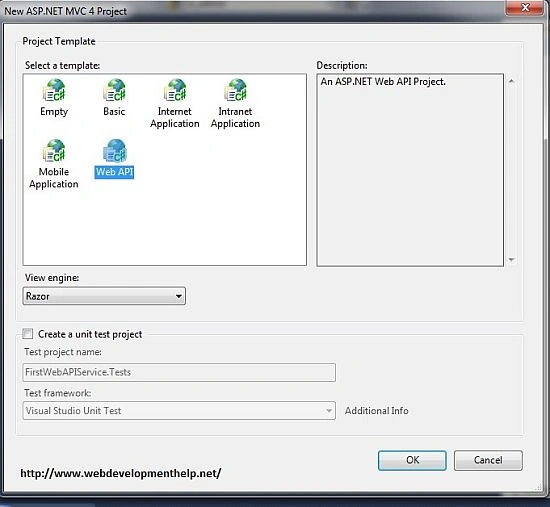The height and width of the screenshot is (507, 550).
Task: Choose the Basic template icon
Action: (114, 91)
